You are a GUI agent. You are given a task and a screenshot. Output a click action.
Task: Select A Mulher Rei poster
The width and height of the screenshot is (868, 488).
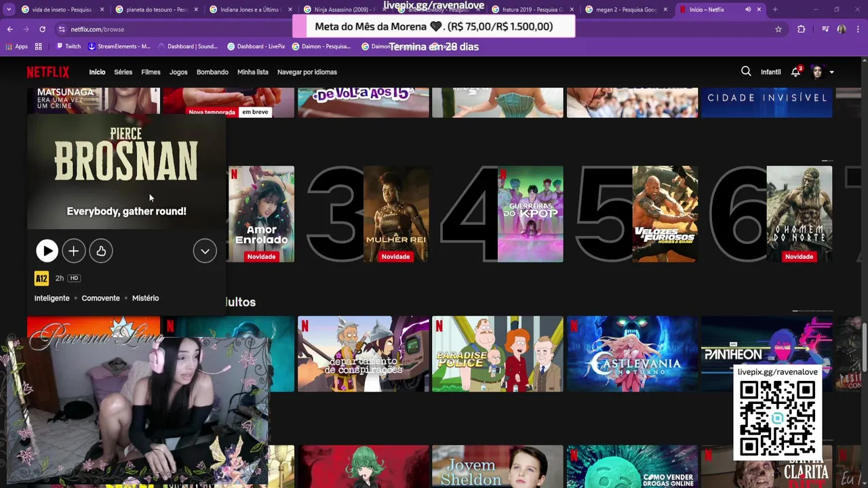pos(396,214)
